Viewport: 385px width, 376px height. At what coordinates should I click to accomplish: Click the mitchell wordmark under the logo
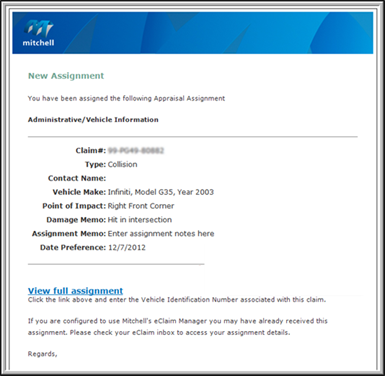(38, 43)
